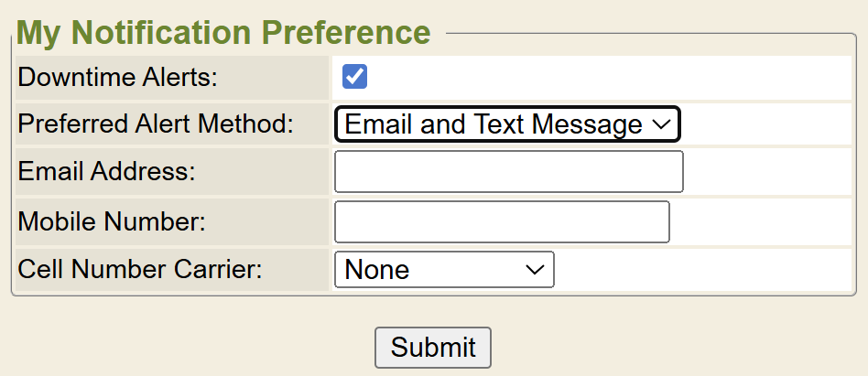This screenshot has width=868, height=376.
Task: Click the "My Notification Preference" heading
Action: click(x=223, y=33)
